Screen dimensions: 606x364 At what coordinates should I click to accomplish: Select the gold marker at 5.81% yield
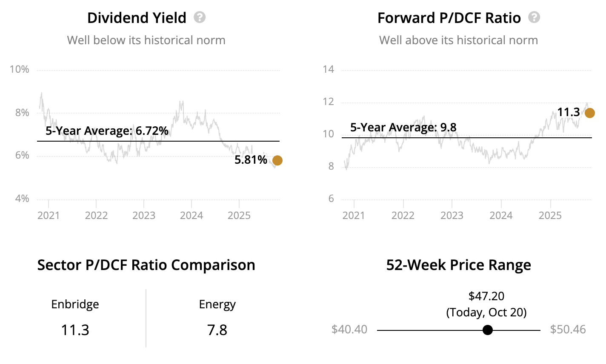click(277, 160)
